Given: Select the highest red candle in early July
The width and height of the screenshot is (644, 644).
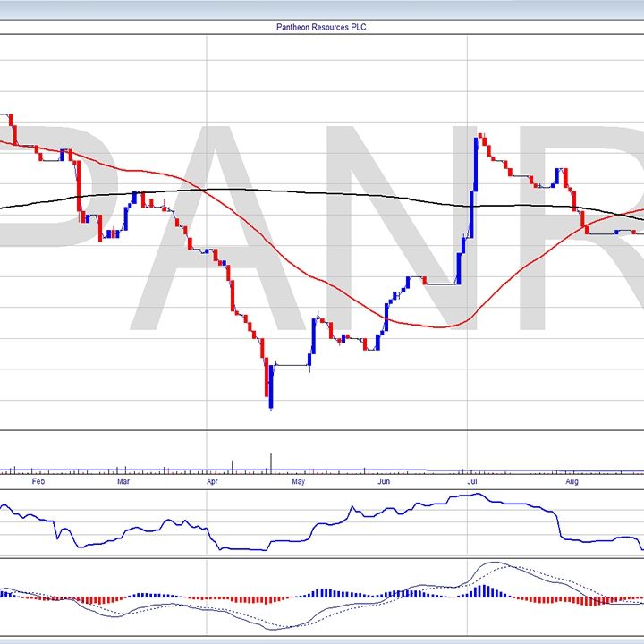Looking at the screenshot, I should (483, 140).
